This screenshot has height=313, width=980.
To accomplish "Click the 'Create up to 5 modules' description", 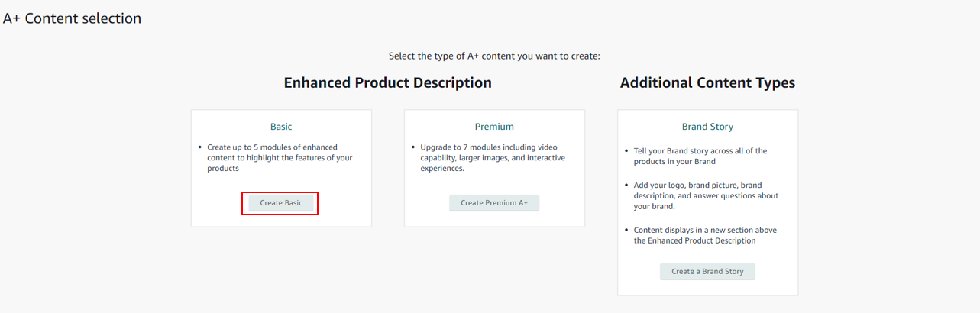I will coord(280,158).
